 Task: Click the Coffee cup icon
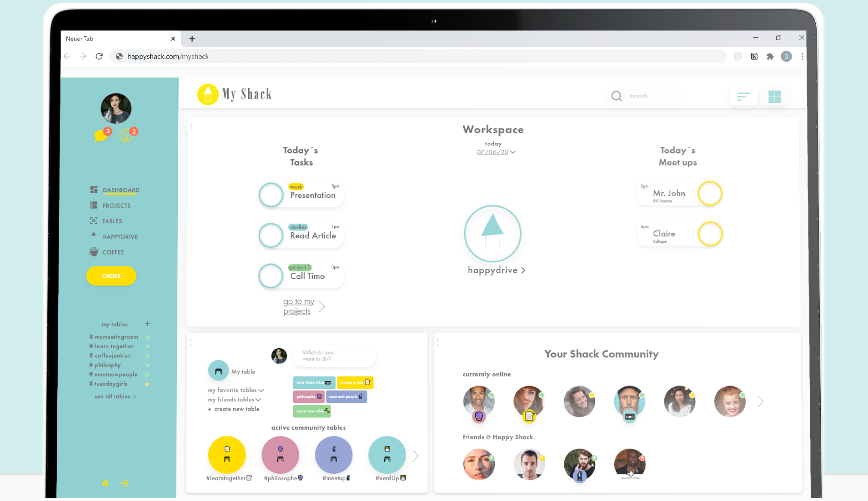click(x=94, y=252)
